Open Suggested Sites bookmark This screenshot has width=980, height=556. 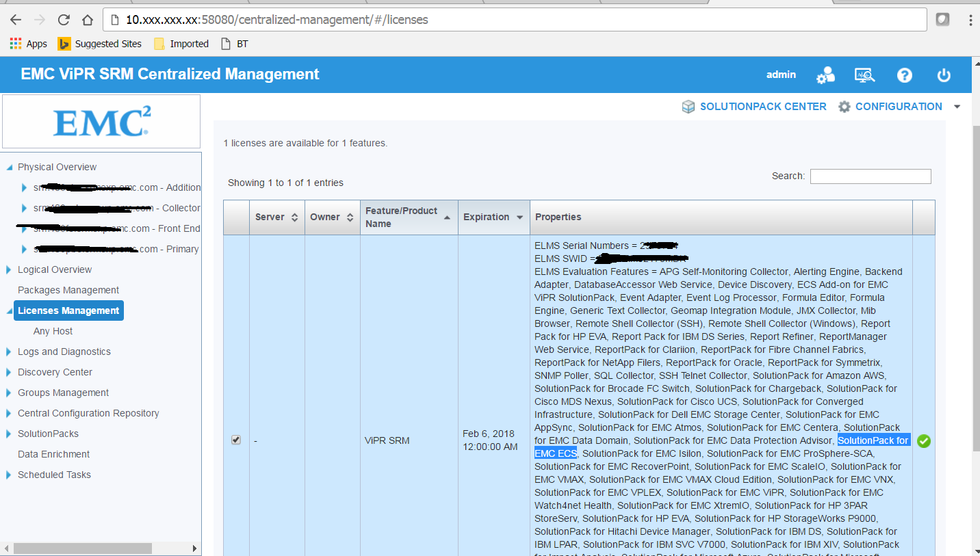pyautogui.click(x=99, y=44)
